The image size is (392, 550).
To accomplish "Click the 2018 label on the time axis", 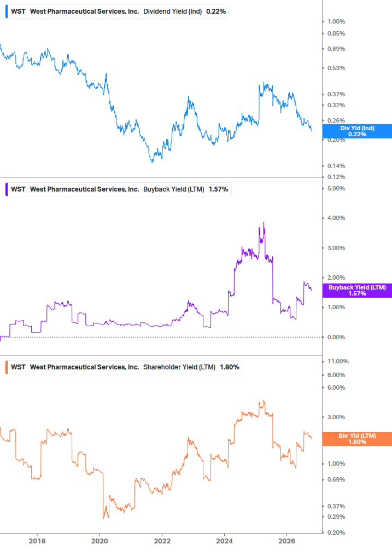I will (x=37, y=541).
